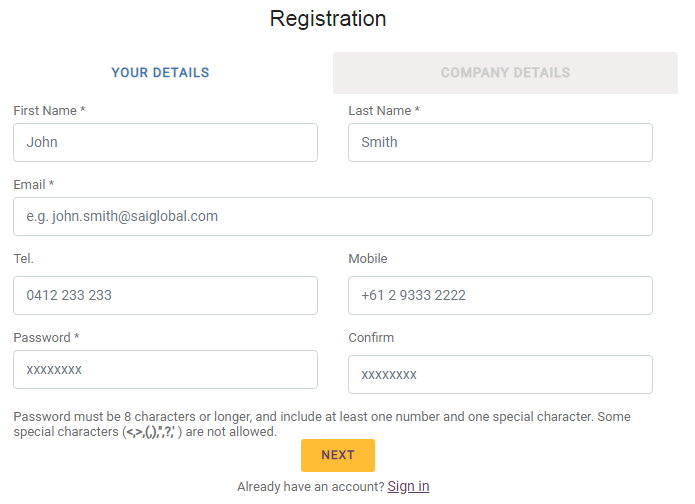Select the Last Name input box
Screen dimensions: 695x504
[500, 143]
